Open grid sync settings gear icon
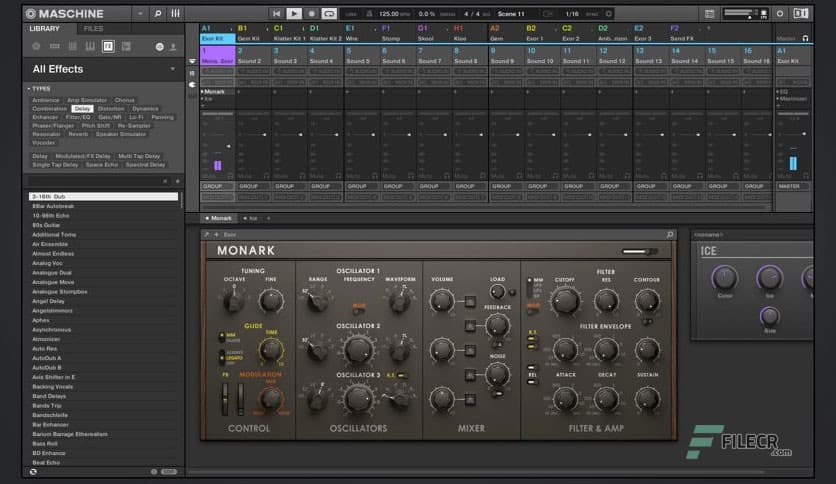Screen dimensions: 836x484 pyautogui.click(x=608, y=14)
